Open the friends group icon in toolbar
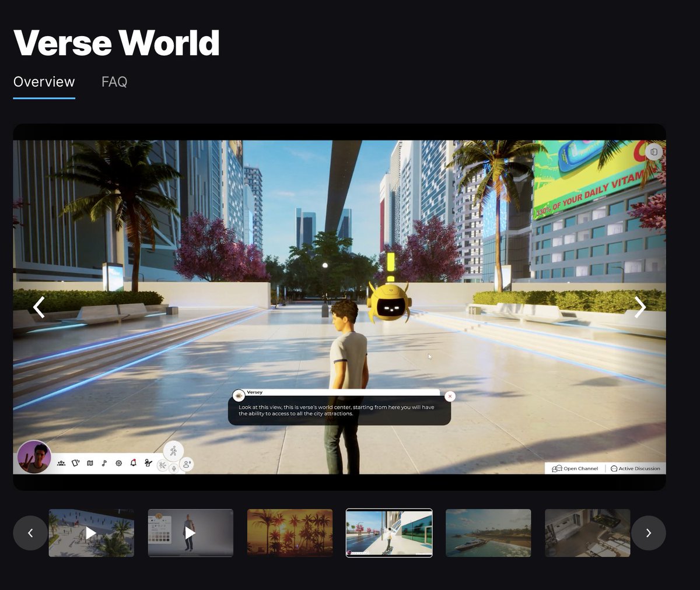 pyautogui.click(x=61, y=463)
